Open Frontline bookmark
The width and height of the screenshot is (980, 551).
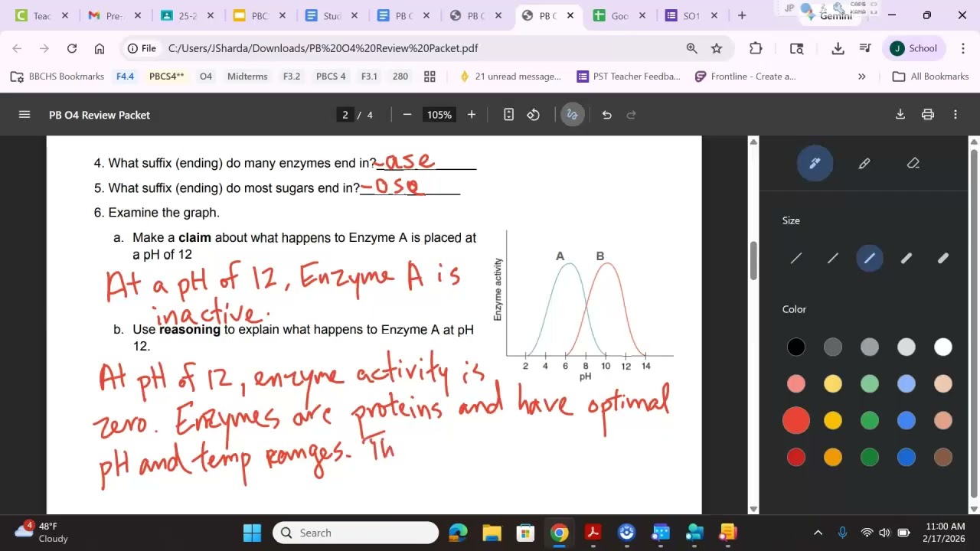745,77
